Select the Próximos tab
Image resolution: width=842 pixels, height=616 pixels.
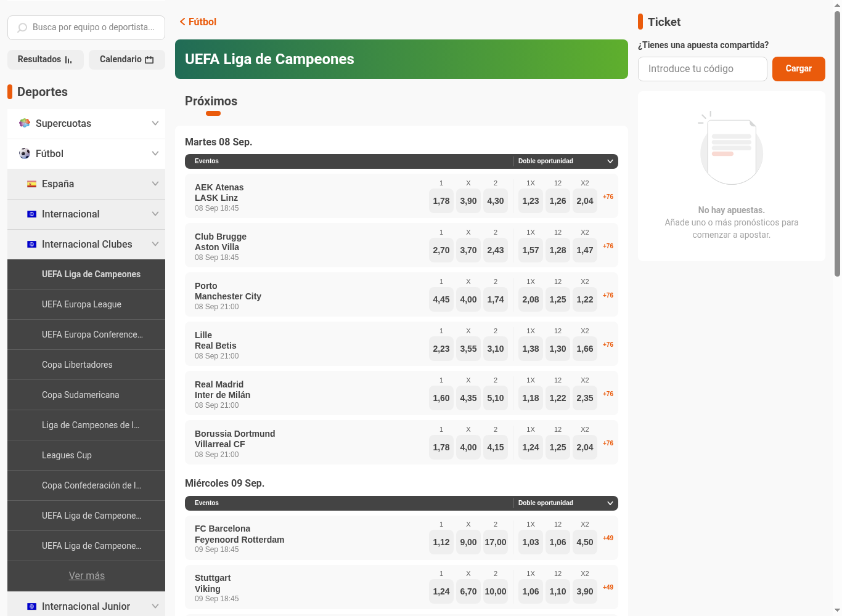coord(211,101)
